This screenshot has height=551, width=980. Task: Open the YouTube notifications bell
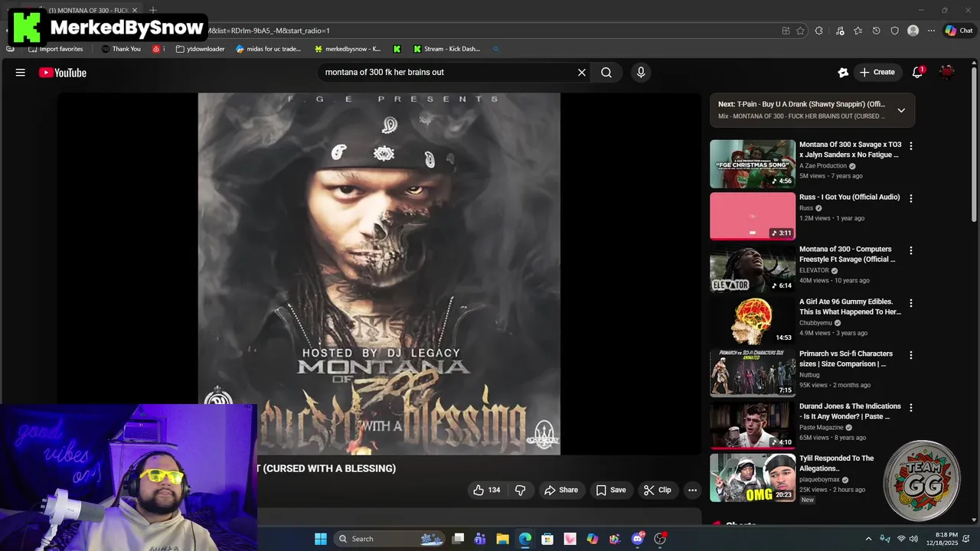tap(918, 73)
